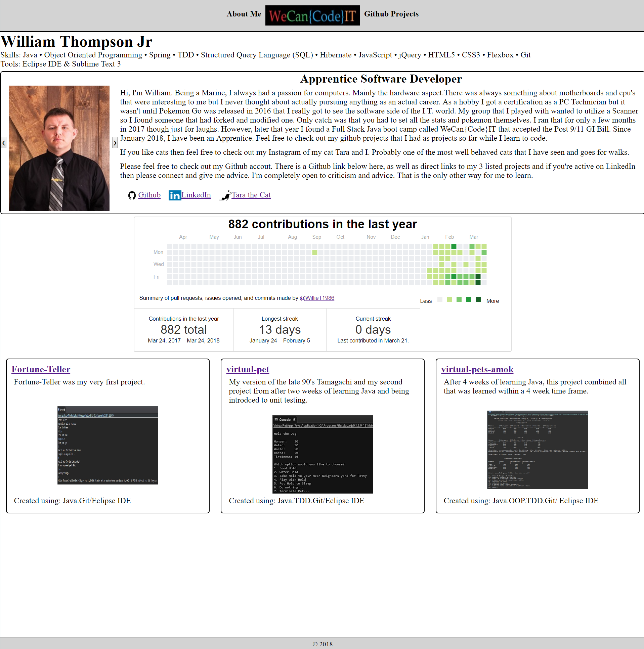Click the '0 days' current streak value

(373, 330)
